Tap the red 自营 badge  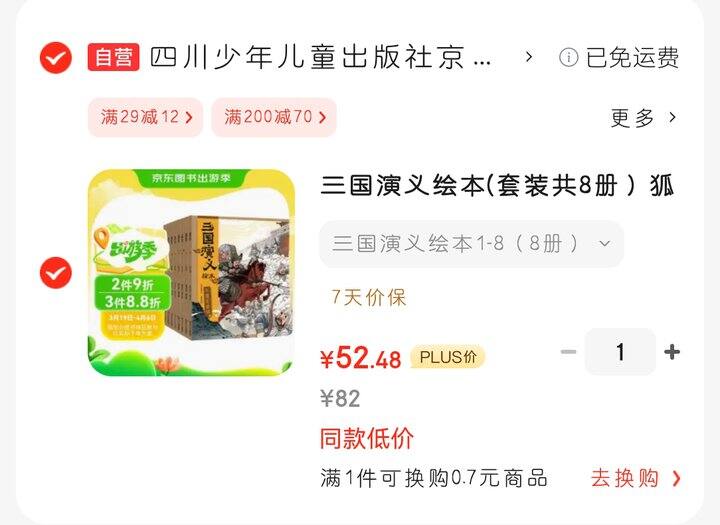coord(113,57)
